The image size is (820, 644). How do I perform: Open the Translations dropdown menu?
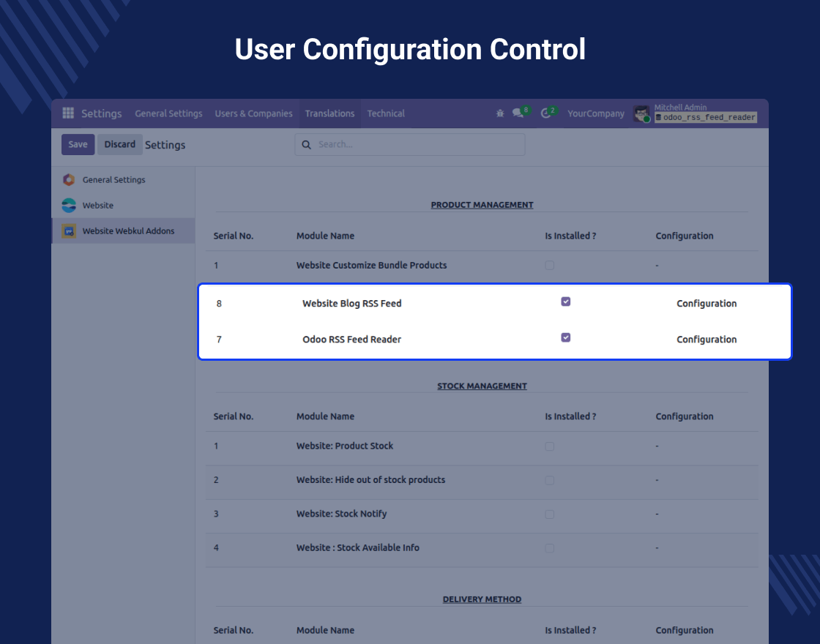point(329,113)
